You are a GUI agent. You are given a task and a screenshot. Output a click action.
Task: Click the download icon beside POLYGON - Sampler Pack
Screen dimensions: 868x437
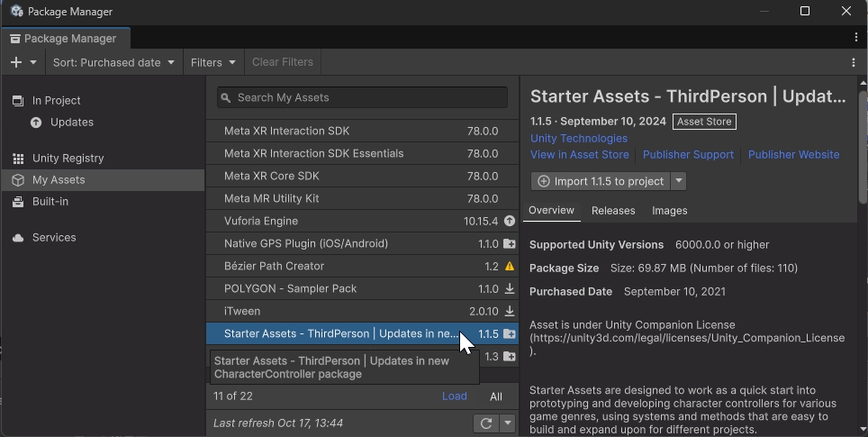510,288
